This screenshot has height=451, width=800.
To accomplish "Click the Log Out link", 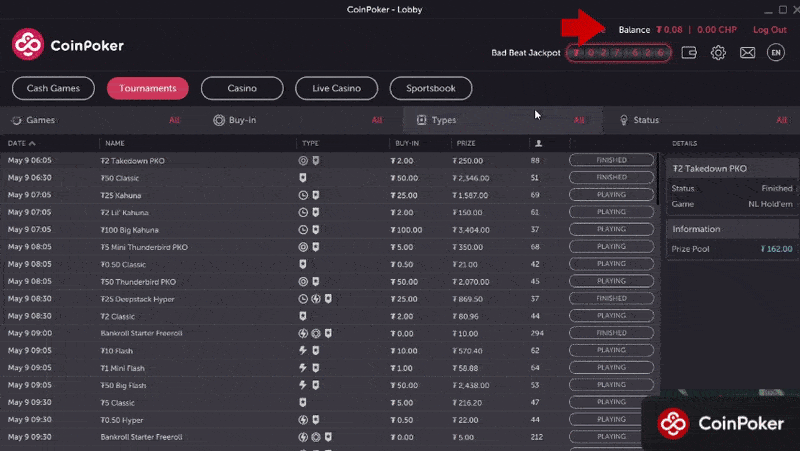I will [x=769, y=30].
